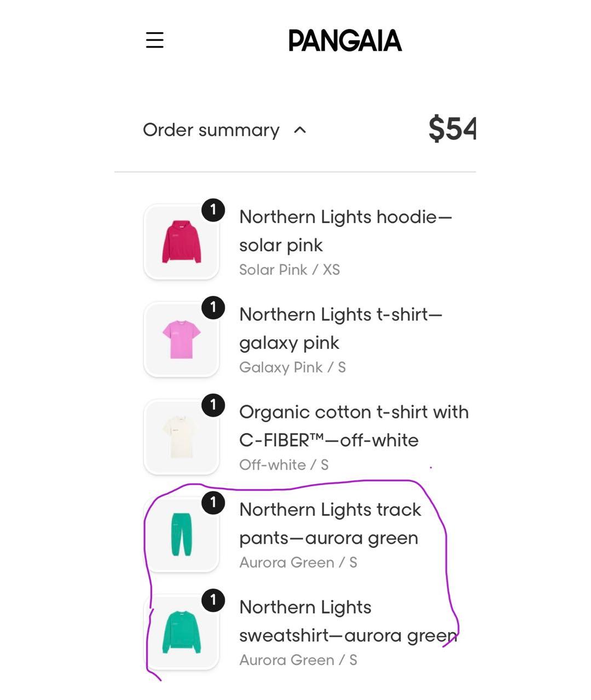Open the off-white t-shirt thumbnail
Viewport: 591px width, 700px height.
coord(181,437)
